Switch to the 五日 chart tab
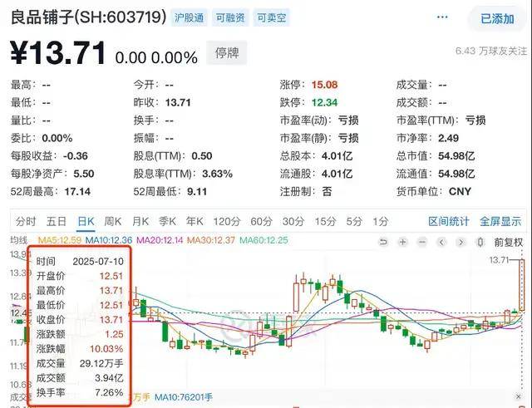532x408 pixels. point(56,222)
